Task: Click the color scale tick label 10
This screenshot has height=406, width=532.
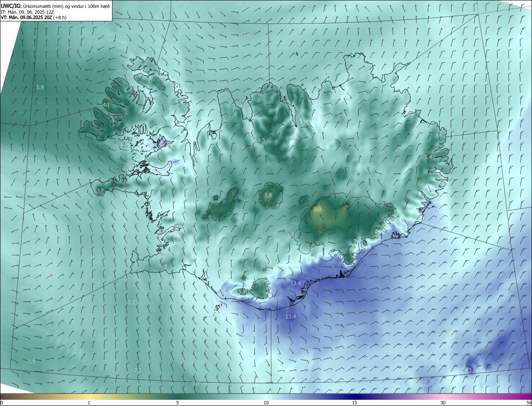Action: pos(266,403)
